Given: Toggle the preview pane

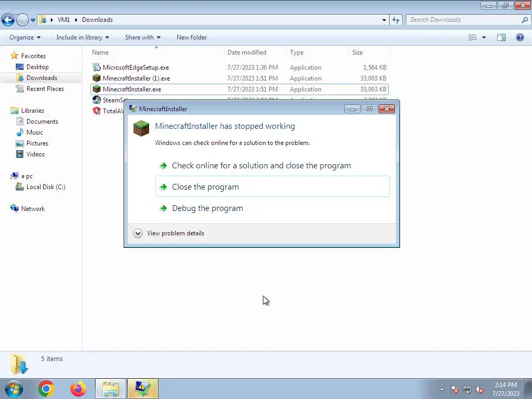Looking at the screenshot, I should pos(501,37).
